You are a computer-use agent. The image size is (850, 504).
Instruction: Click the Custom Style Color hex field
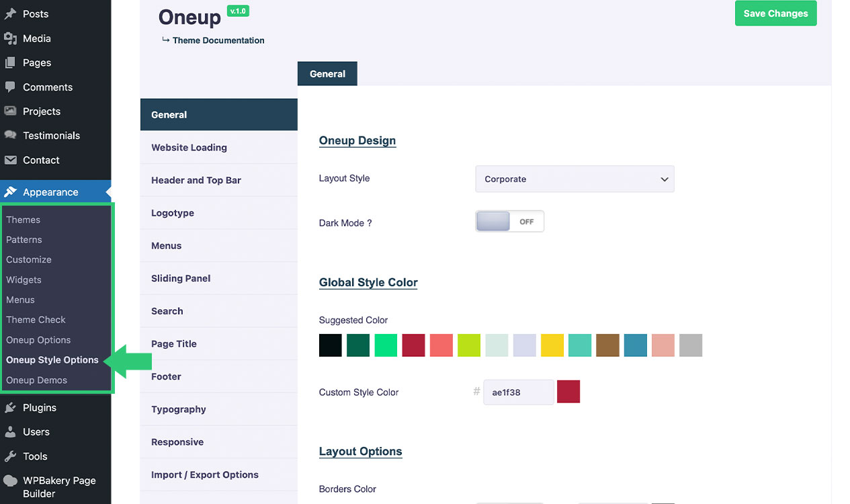(x=518, y=392)
